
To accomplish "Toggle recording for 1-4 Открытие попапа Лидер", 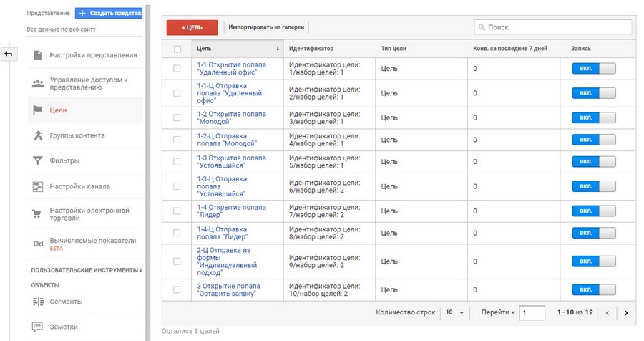I will pos(594,211).
